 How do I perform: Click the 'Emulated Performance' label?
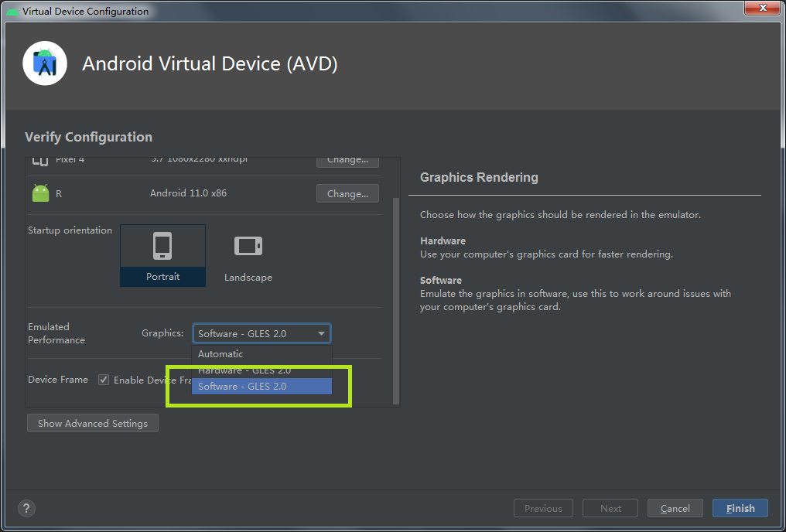[56, 333]
